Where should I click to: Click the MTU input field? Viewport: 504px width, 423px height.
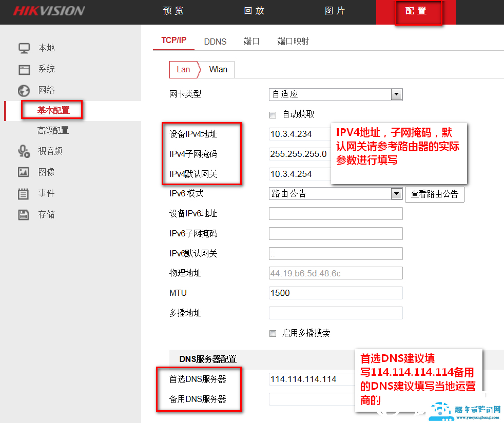point(335,293)
